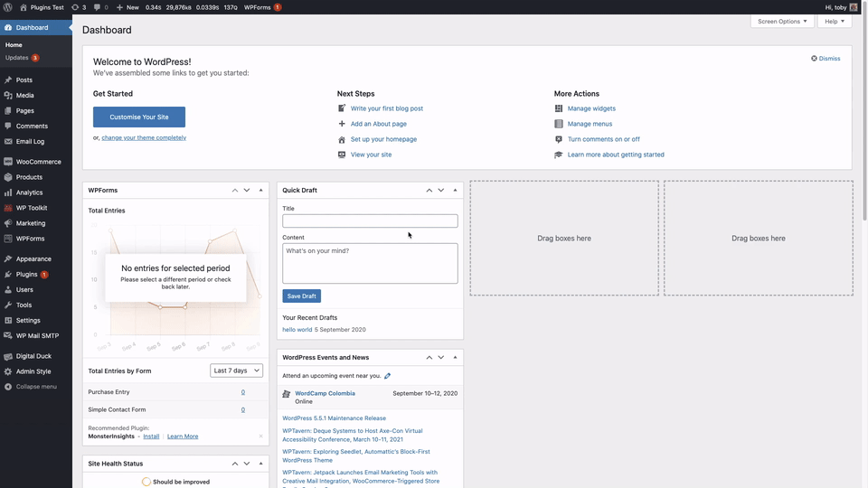Click Add an About page link
The width and height of the screenshot is (868, 488).
coord(378,124)
